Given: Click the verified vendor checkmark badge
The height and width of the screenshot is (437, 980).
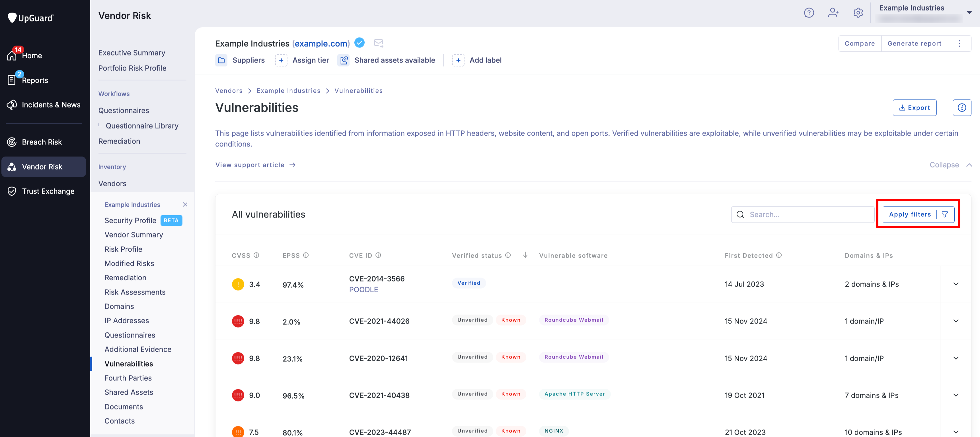Looking at the screenshot, I should [359, 43].
